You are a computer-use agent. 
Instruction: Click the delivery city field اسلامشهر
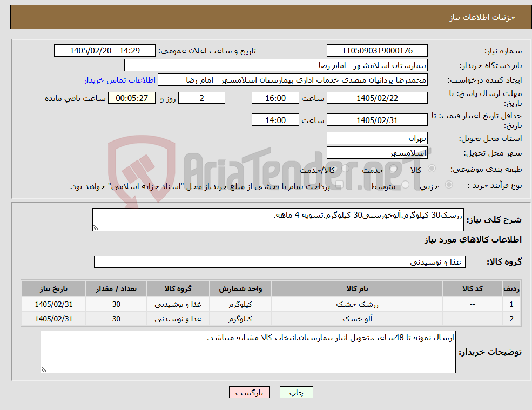pos(377,153)
